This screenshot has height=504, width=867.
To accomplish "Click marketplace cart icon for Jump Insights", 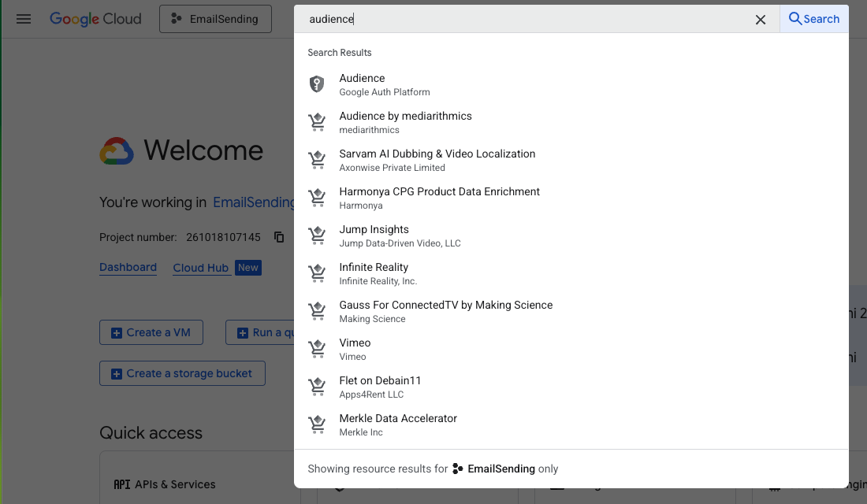I will pyautogui.click(x=317, y=235).
